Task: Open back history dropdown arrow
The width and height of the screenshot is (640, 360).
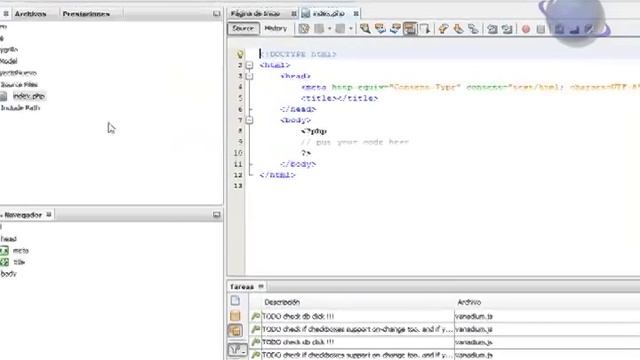Action: pyautogui.click(x=329, y=29)
